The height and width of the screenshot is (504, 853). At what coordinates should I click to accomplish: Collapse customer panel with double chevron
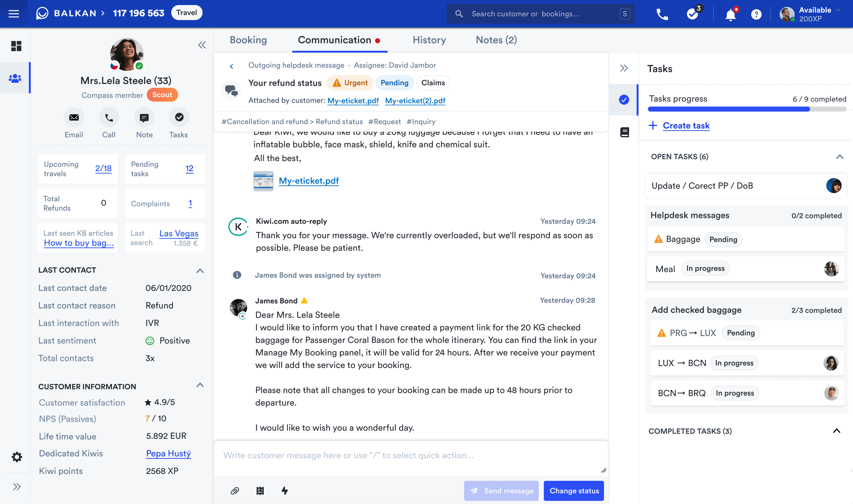coord(202,45)
